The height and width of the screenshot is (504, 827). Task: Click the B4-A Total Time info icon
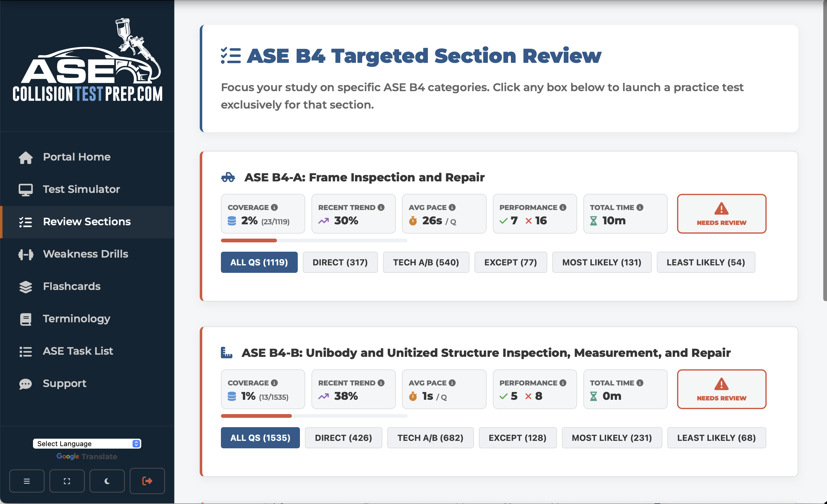[640, 208]
